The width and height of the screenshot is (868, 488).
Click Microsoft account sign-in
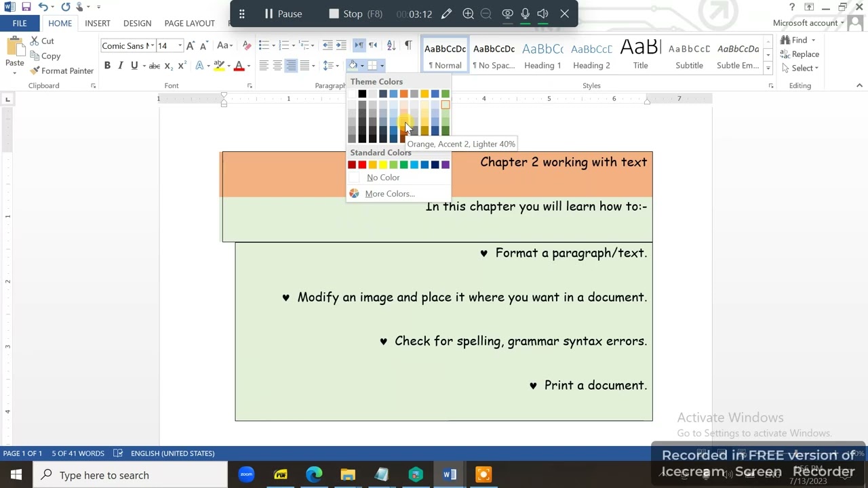tap(808, 23)
